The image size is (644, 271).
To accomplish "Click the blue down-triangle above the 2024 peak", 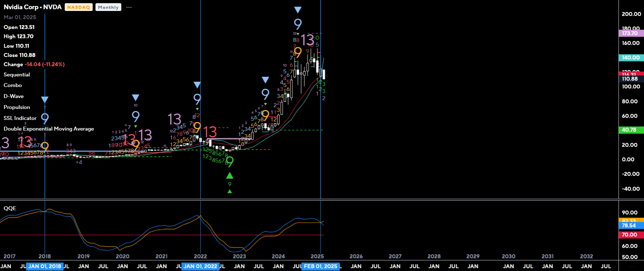I will click(x=298, y=10).
